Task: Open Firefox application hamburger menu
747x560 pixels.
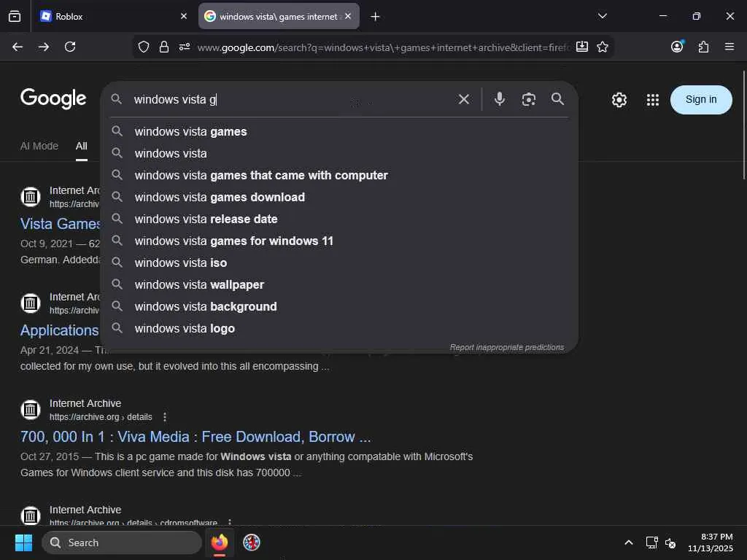Action: (x=729, y=47)
